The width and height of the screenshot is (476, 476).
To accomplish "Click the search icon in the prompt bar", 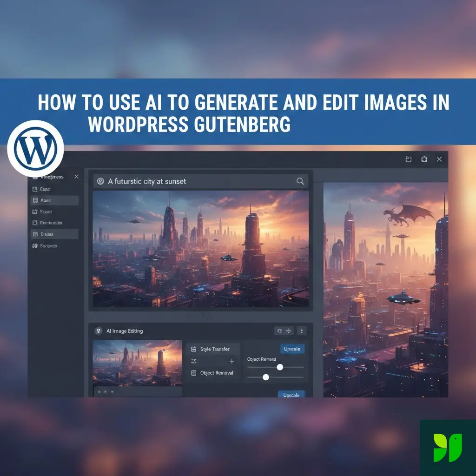I will [x=300, y=181].
